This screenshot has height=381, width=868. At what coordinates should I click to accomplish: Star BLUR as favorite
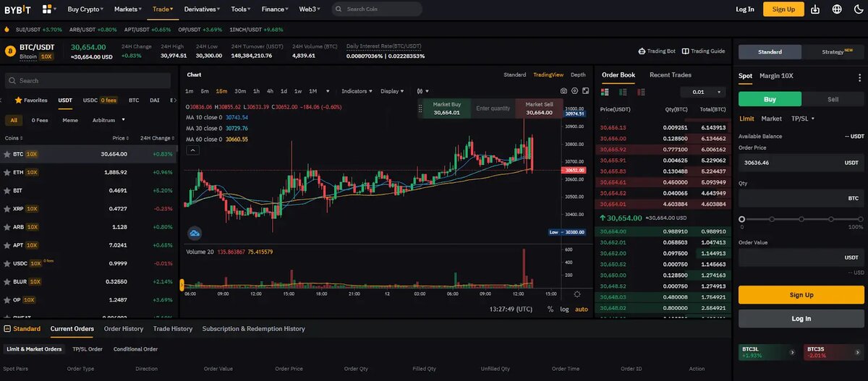click(x=7, y=281)
